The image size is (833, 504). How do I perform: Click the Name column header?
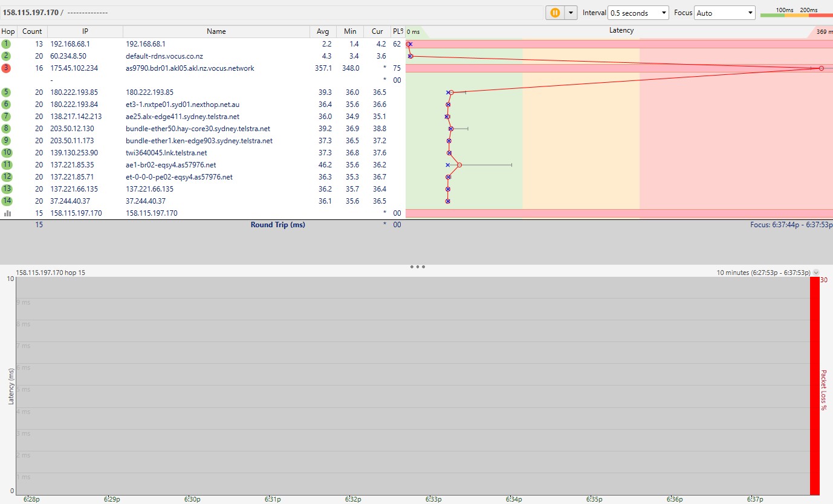[x=216, y=31]
